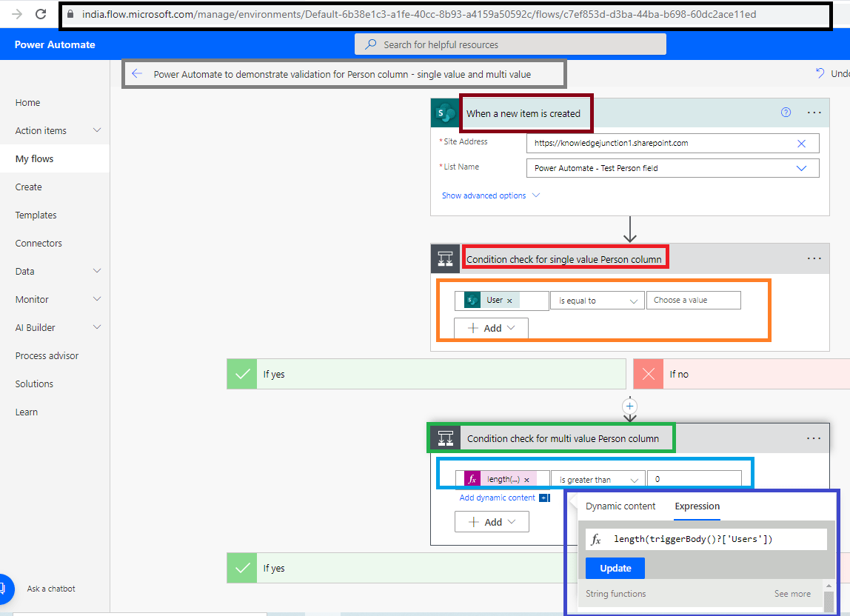Click the 'Search for helpful resources' box
This screenshot has height=616, width=850.
coord(510,44)
